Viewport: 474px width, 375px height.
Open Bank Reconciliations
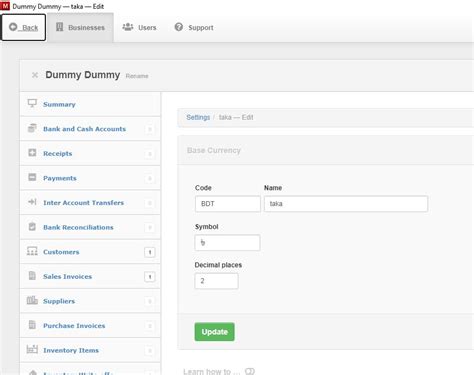tap(90, 227)
